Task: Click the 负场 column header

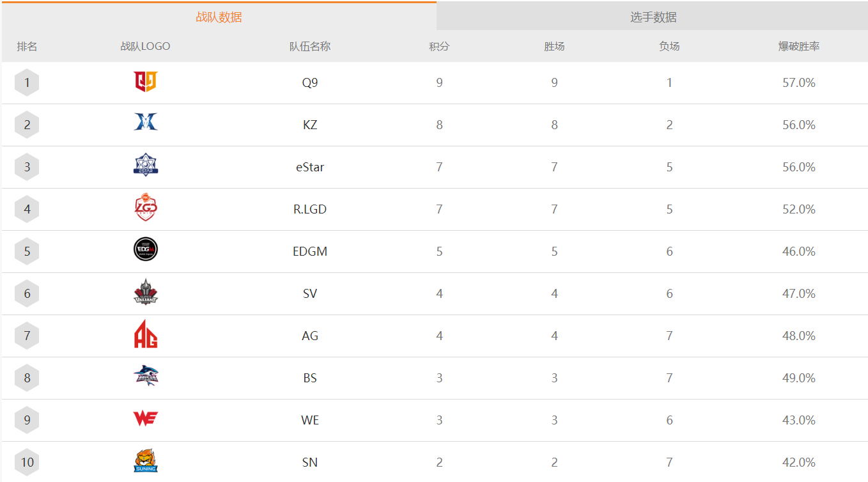Action: 669,46
